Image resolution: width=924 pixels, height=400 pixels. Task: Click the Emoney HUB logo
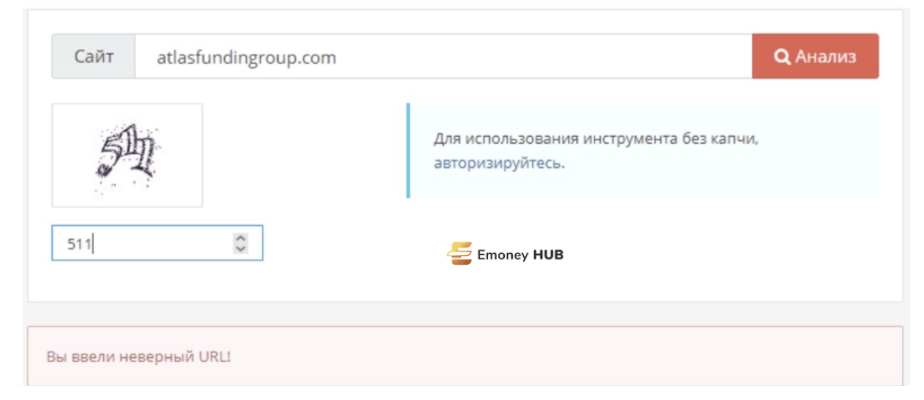click(504, 254)
